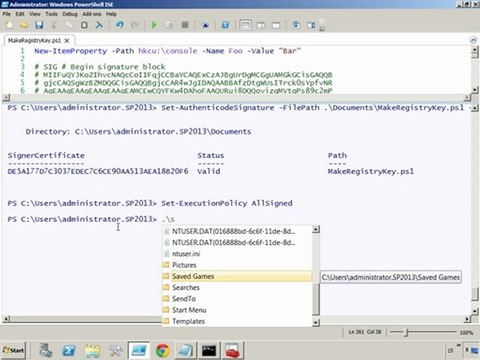Paste using the clipboard icon
480x360 pixels.
pyautogui.click(x=84, y=25)
